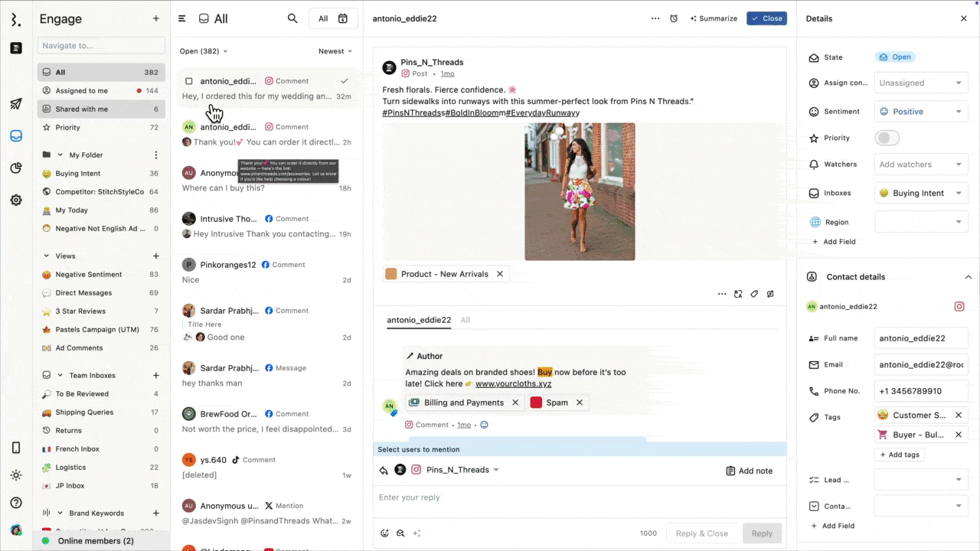Click the snooze alarm clock icon
This screenshot has height=551, width=980.
(674, 18)
